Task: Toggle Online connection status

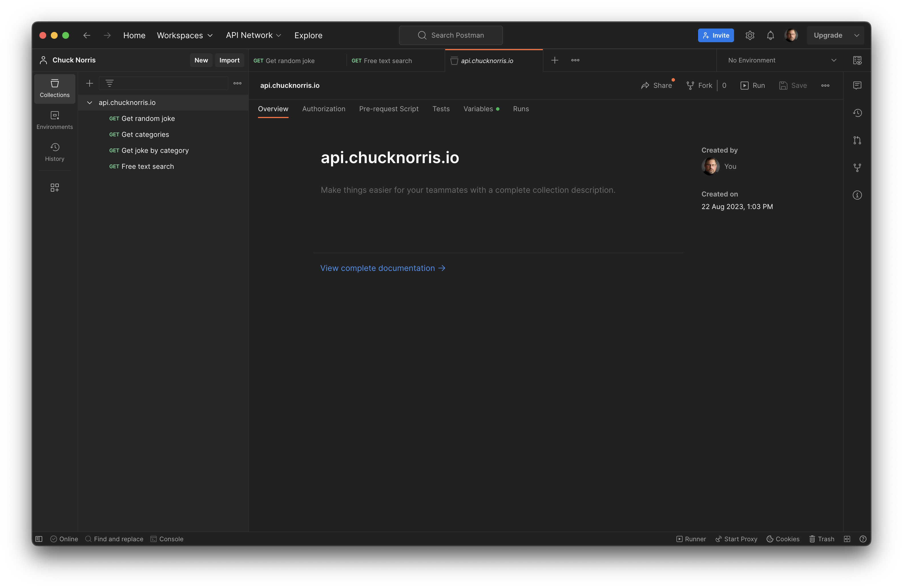Action: click(x=64, y=539)
